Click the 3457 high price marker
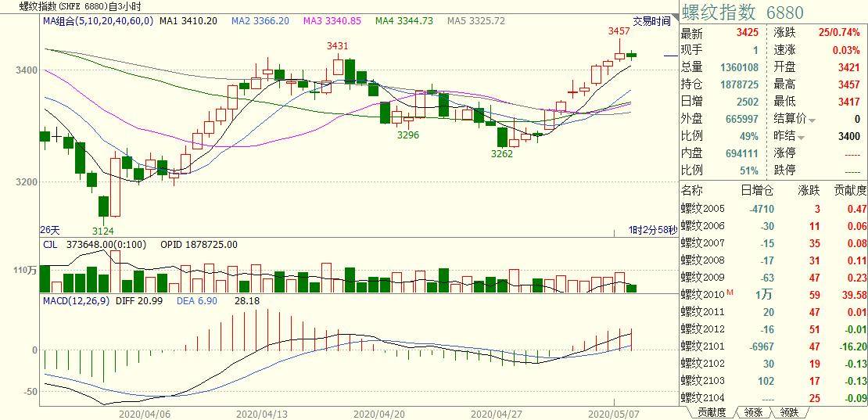 [x=619, y=32]
